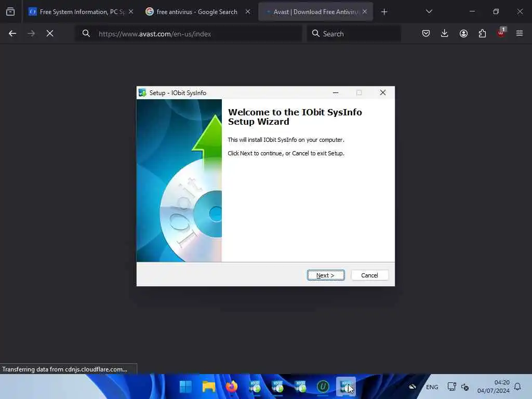Open the clock showing 04:20 04/07/2024

494,387
